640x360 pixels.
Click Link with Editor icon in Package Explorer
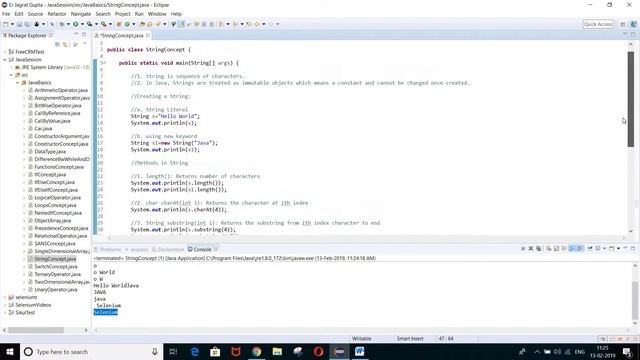(x=65, y=44)
